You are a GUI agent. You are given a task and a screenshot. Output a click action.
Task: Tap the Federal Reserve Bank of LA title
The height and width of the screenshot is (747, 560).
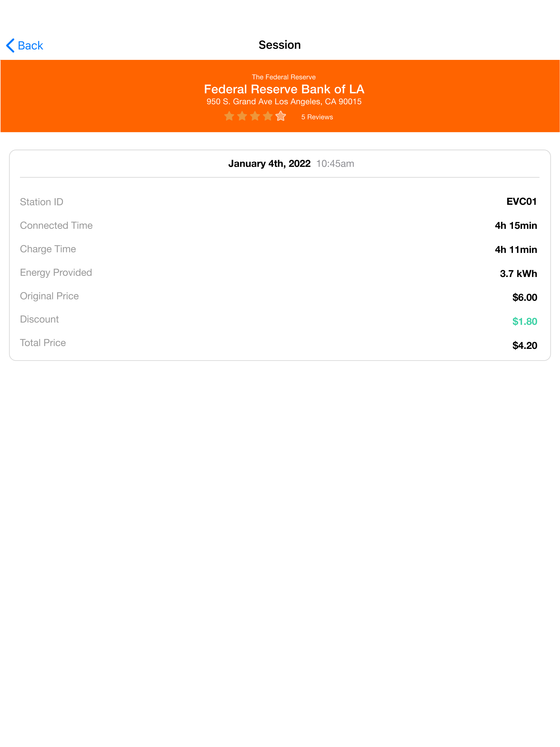(x=284, y=89)
